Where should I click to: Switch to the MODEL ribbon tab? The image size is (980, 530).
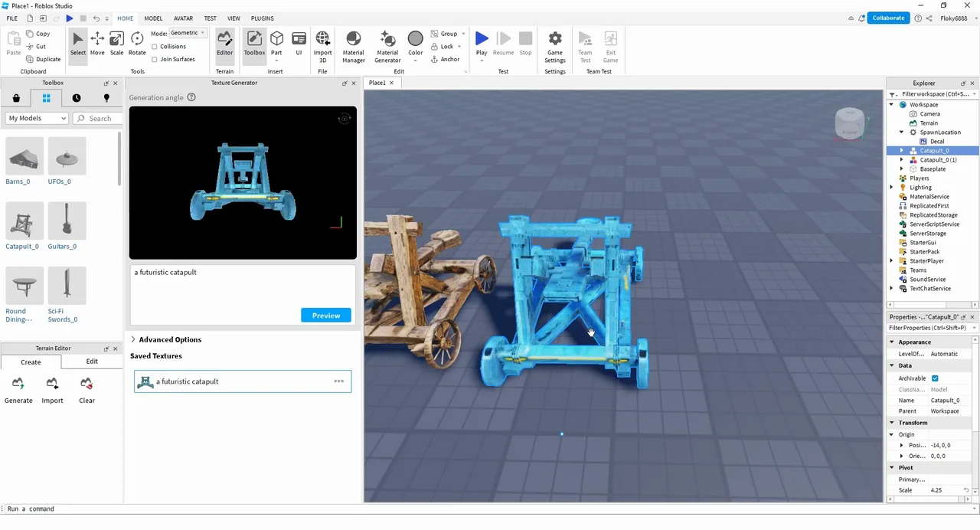coord(153,18)
